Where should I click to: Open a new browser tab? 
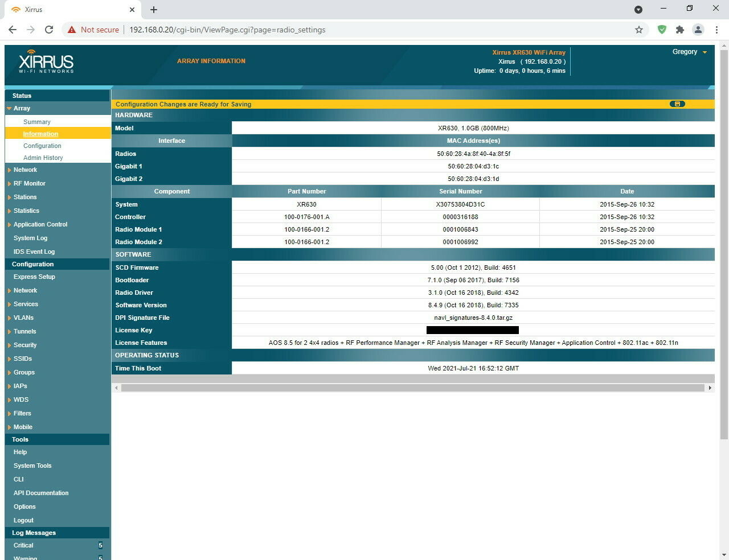[154, 10]
